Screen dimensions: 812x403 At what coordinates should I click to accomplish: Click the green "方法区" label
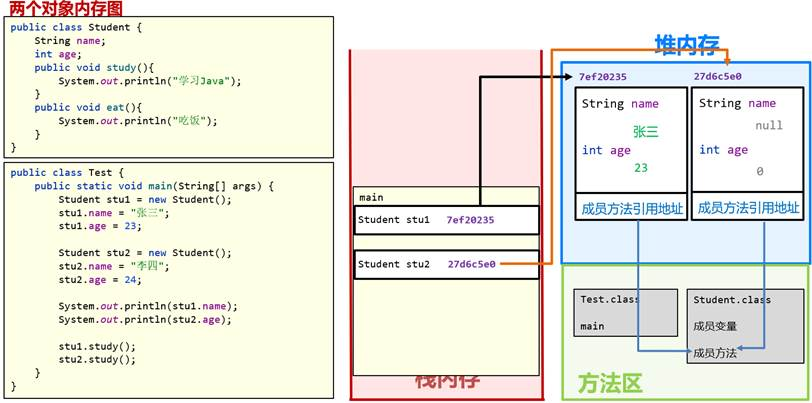click(610, 384)
